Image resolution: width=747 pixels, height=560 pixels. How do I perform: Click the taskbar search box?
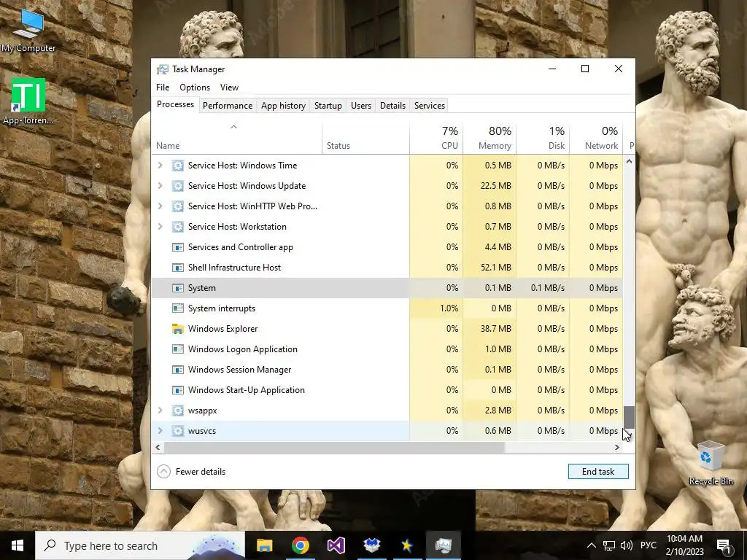pyautogui.click(x=140, y=545)
